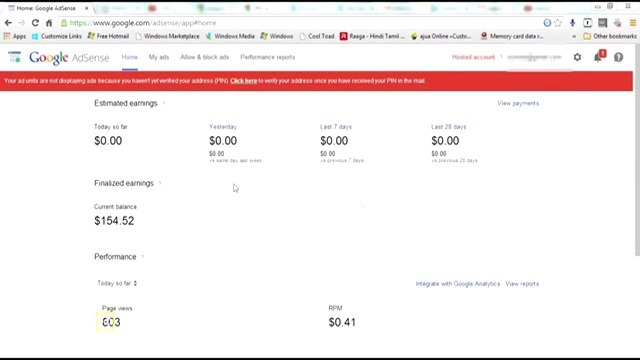
Task: Open the Cool Toad bookmark
Action: click(317, 36)
